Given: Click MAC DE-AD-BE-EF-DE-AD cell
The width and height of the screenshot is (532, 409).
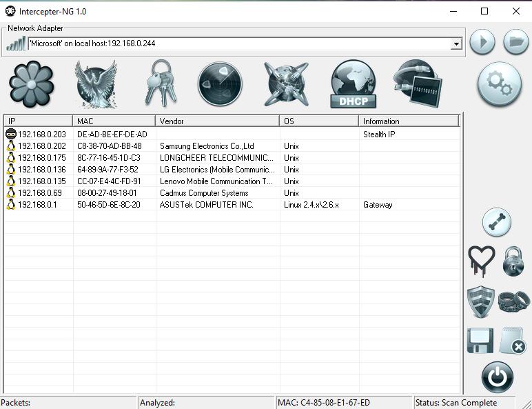Looking at the screenshot, I should point(112,134).
